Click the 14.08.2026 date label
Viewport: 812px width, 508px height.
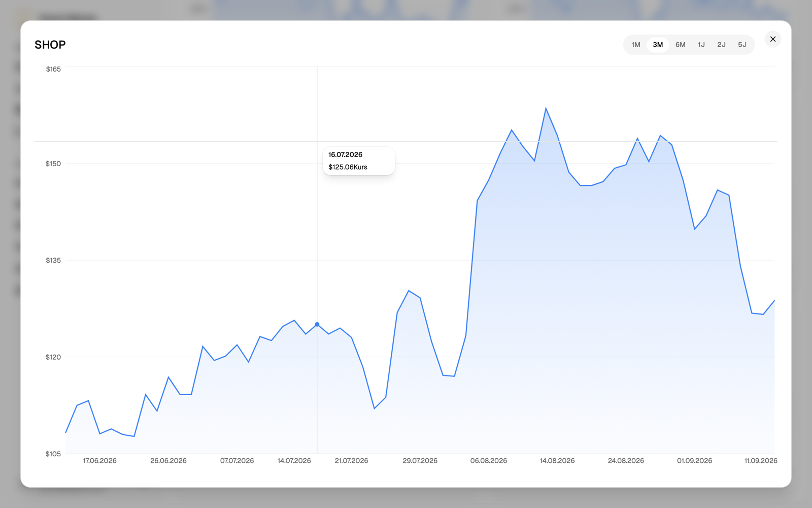click(x=557, y=461)
